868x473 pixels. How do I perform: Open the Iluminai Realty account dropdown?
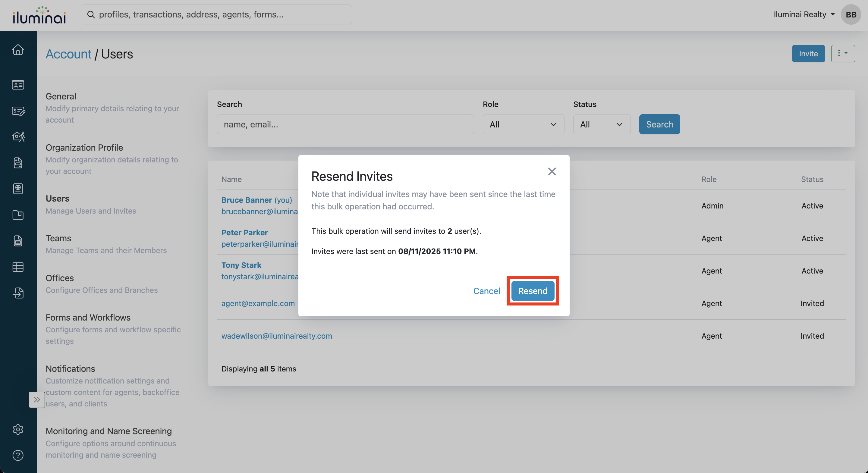click(804, 14)
